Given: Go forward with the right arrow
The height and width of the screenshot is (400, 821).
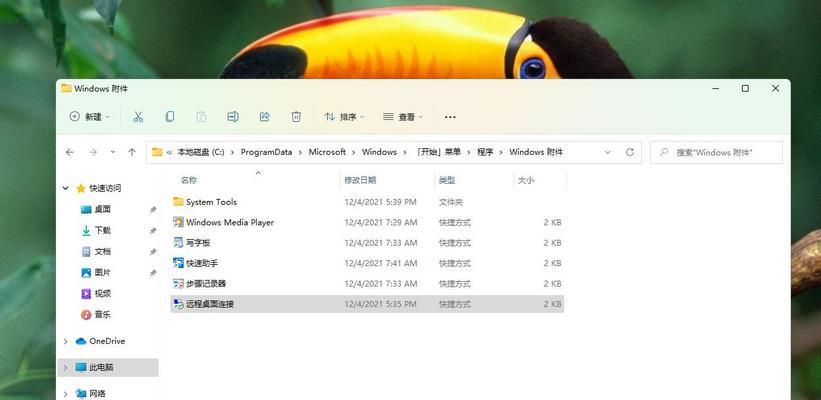Looking at the screenshot, I should pos(93,152).
